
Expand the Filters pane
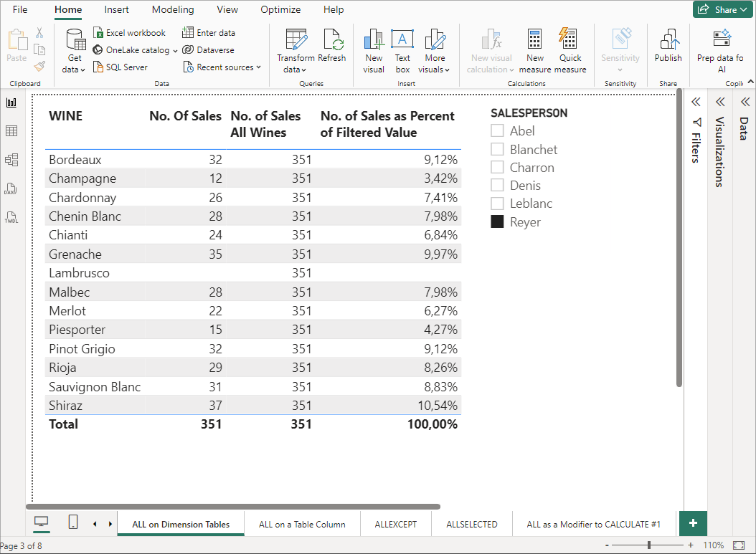click(x=696, y=102)
